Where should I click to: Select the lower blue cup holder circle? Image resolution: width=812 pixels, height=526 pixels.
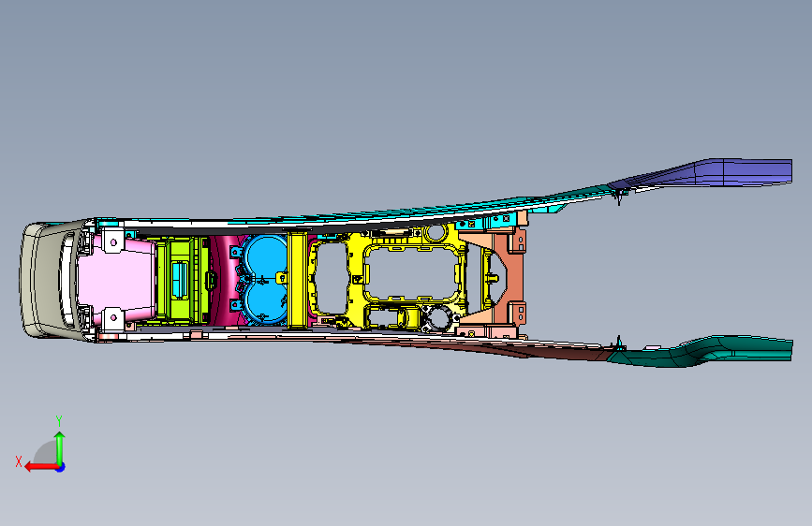(266, 302)
